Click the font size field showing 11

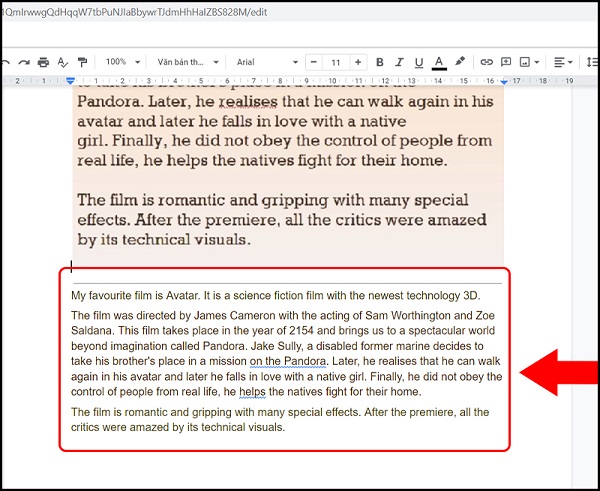pyautogui.click(x=336, y=62)
